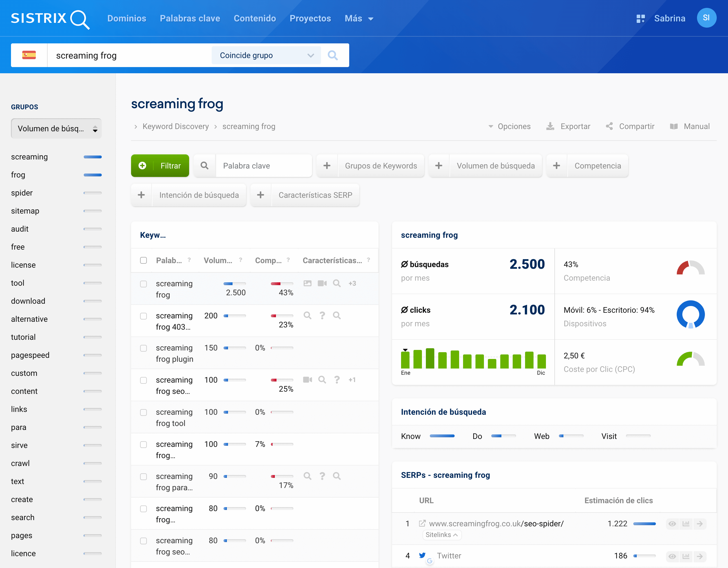This screenshot has width=728, height=568.
Task: Open the Manual book icon
Action: [674, 127]
